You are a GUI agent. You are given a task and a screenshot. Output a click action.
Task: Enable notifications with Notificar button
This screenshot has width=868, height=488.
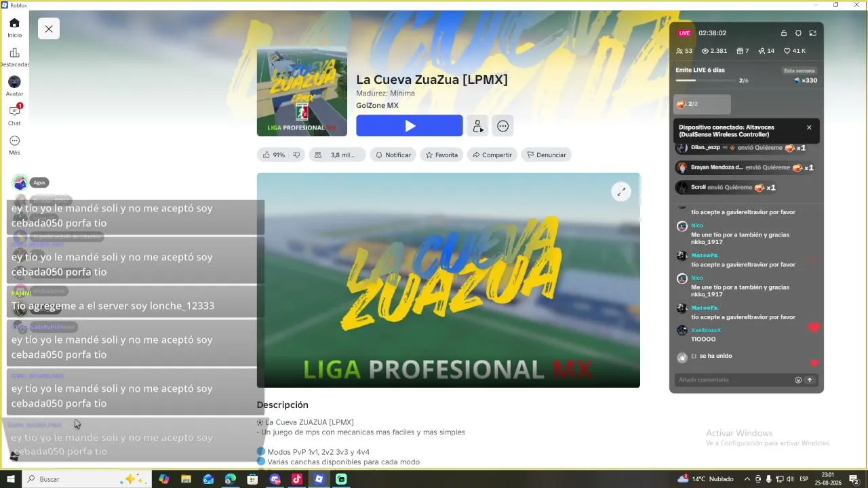(x=393, y=155)
